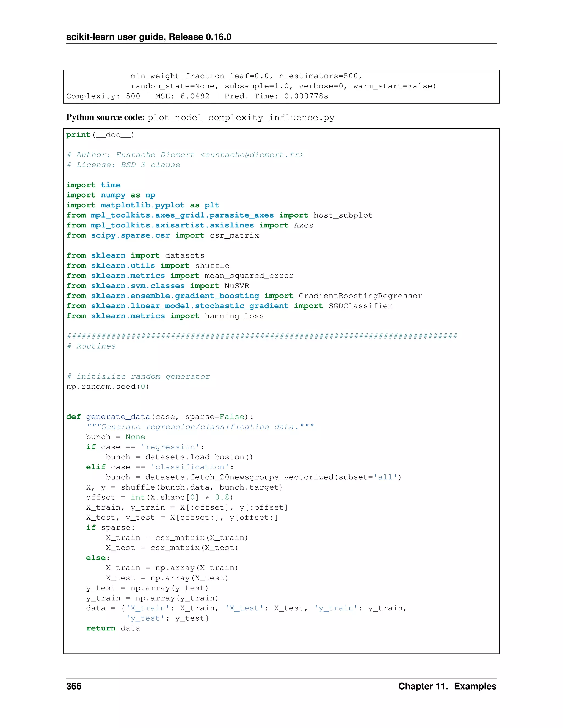Click the 'np.random.seed(0)' line
563x728 pixels.
(107, 386)
